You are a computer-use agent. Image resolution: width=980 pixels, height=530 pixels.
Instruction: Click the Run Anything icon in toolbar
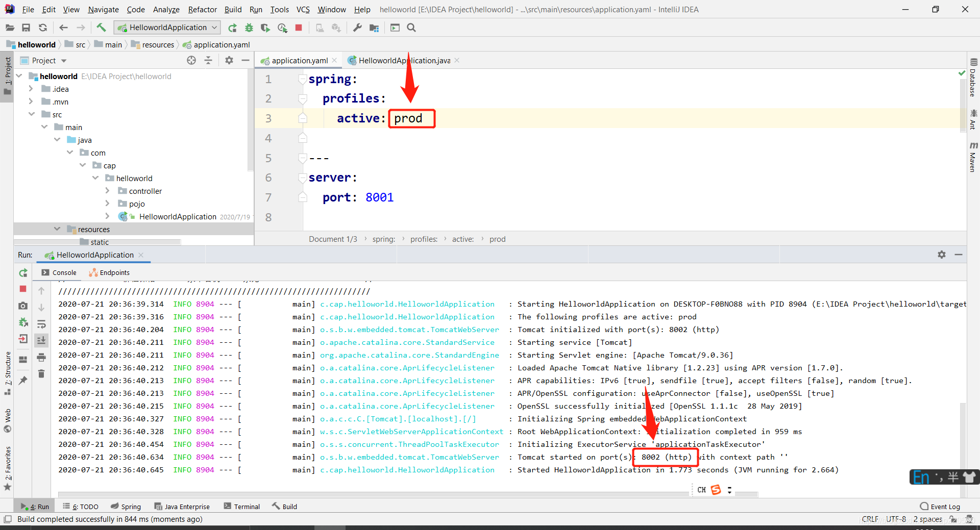click(x=395, y=28)
